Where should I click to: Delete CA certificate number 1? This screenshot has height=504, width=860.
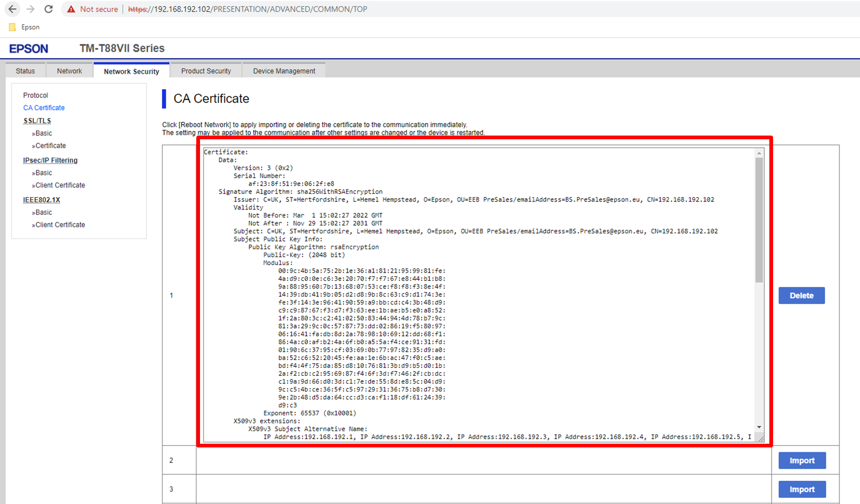pyautogui.click(x=801, y=296)
